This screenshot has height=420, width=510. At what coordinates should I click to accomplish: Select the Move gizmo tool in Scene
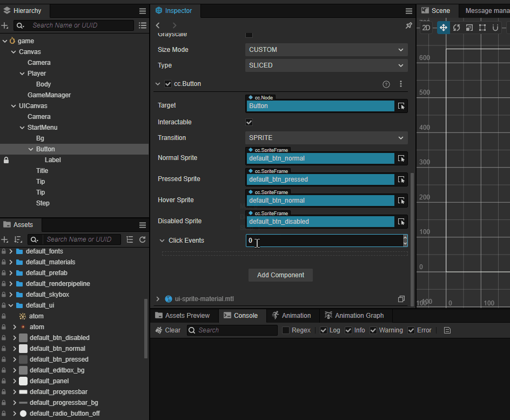[x=443, y=28]
